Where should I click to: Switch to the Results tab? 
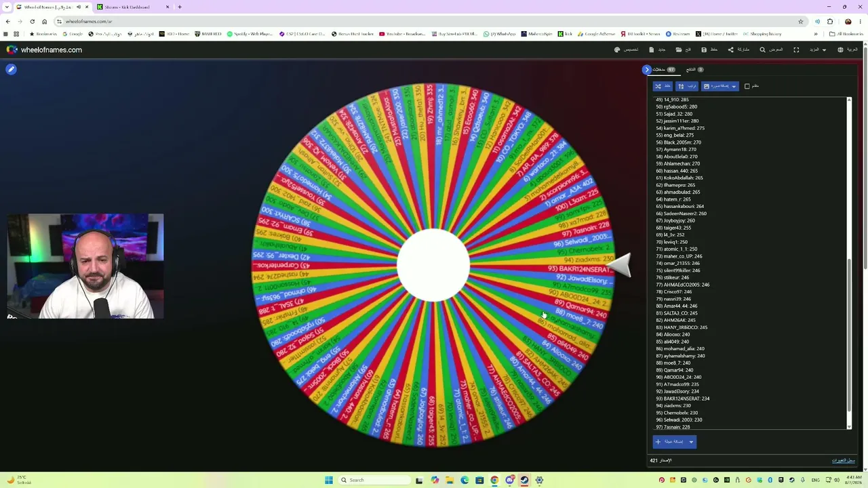pyautogui.click(x=694, y=69)
